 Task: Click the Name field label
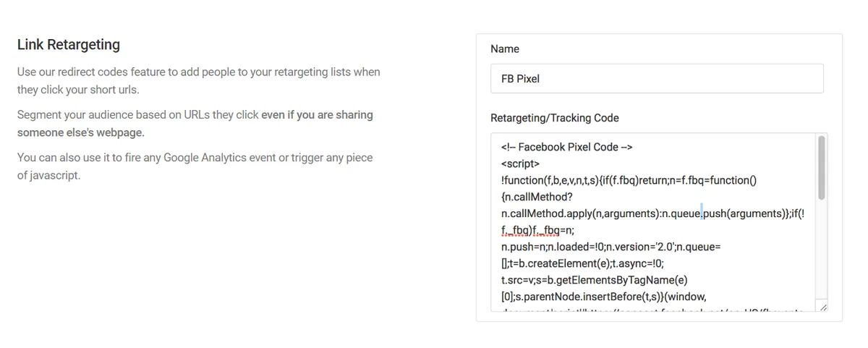(505, 49)
